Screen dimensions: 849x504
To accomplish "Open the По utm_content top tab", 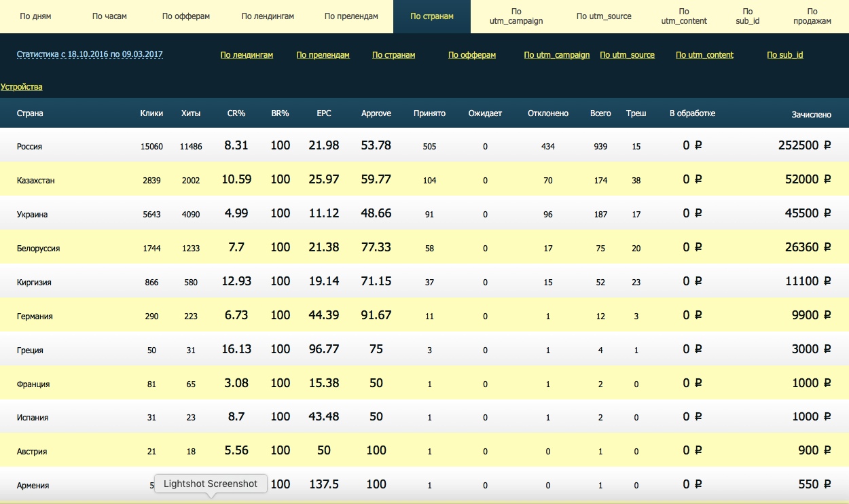I will (x=684, y=16).
